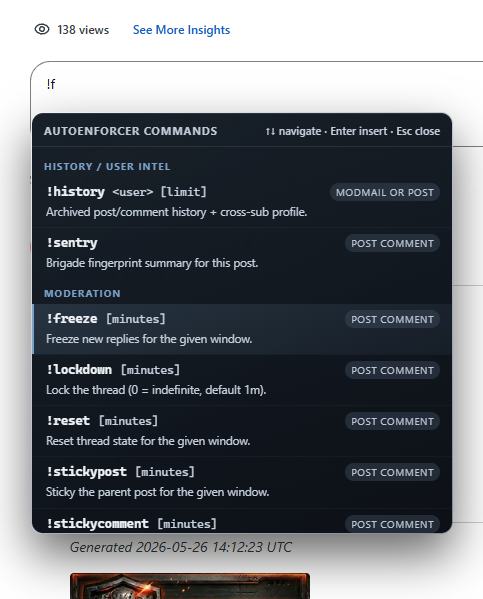Click POST COMMENT badge beside !sentry

coord(392,243)
